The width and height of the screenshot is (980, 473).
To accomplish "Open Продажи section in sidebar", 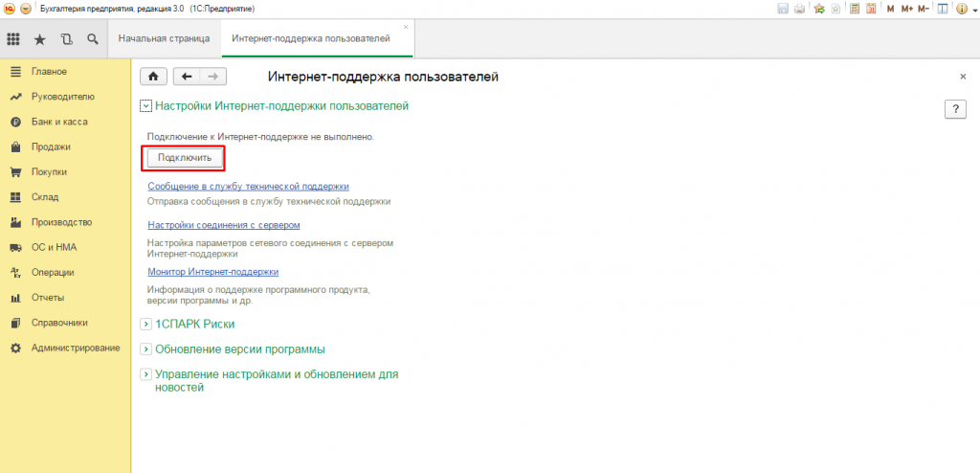I will coord(66,146).
